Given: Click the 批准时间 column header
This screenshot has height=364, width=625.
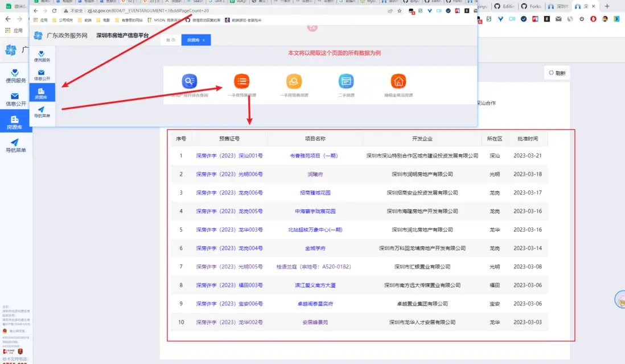Looking at the screenshot, I should tap(527, 139).
